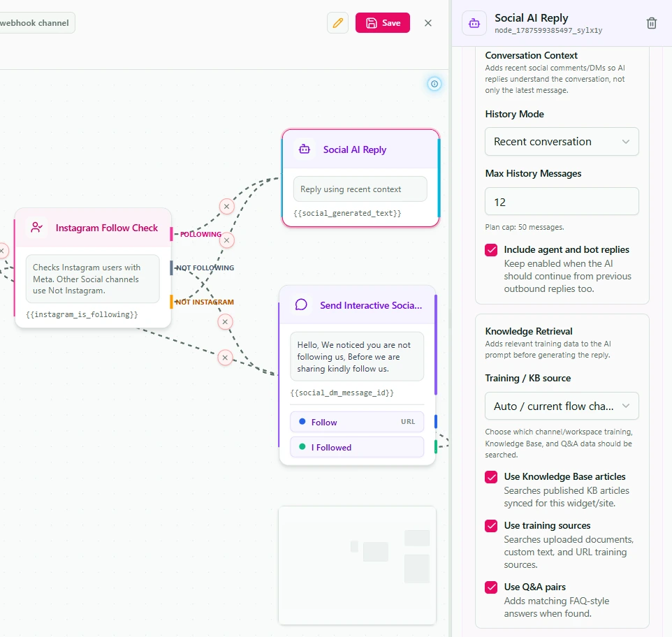Screen dimensions: 672x637
Task: Click the pencil edit icon button
Action: (337, 23)
